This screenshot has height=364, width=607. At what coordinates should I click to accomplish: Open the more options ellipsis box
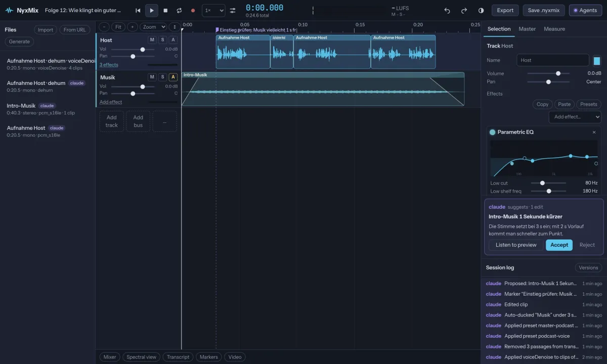165,121
